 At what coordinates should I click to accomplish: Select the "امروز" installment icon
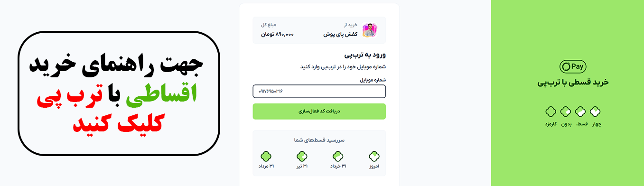tap(374, 156)
